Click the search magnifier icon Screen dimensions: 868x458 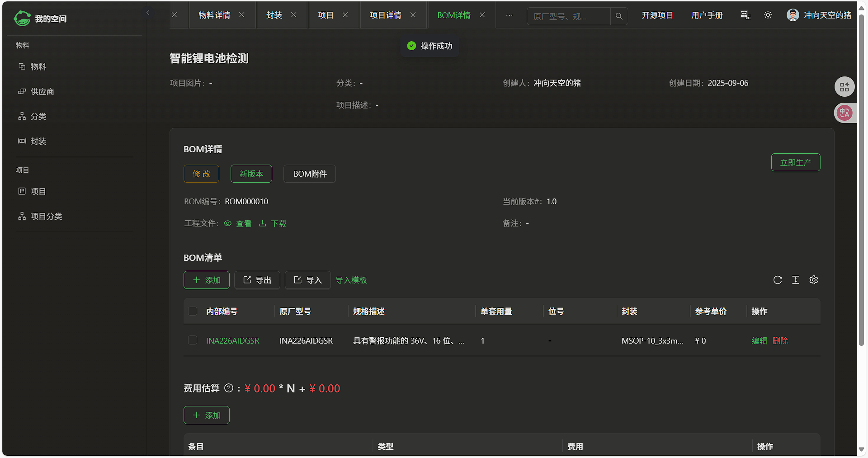[x=619, y=16]
